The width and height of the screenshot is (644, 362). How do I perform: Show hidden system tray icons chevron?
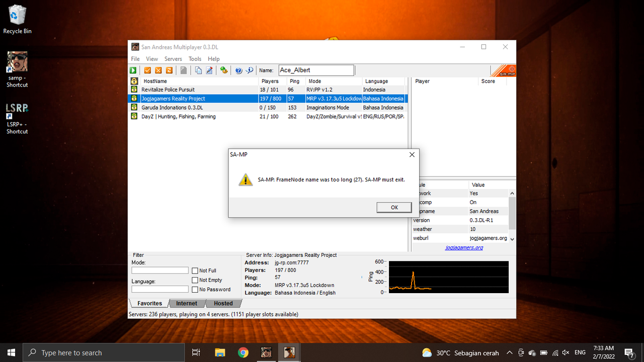[509, 352]
